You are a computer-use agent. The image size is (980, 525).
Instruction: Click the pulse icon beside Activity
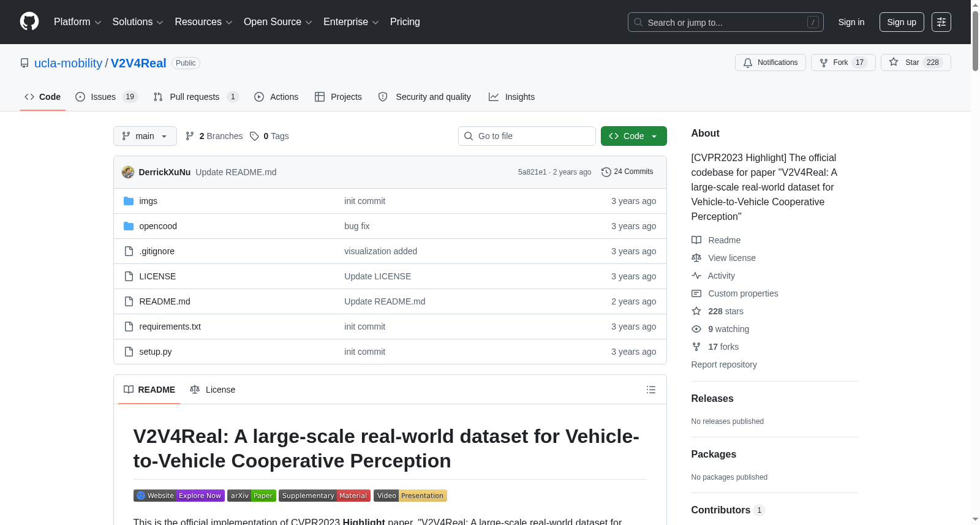pos(696,276)
